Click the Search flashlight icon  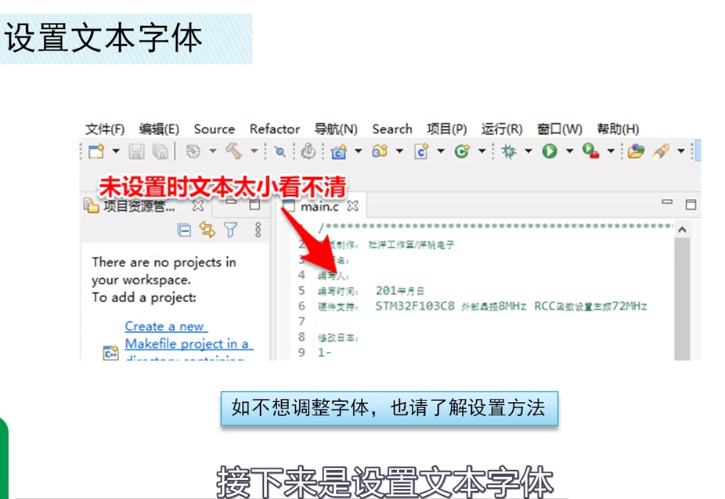pos(661,151)
